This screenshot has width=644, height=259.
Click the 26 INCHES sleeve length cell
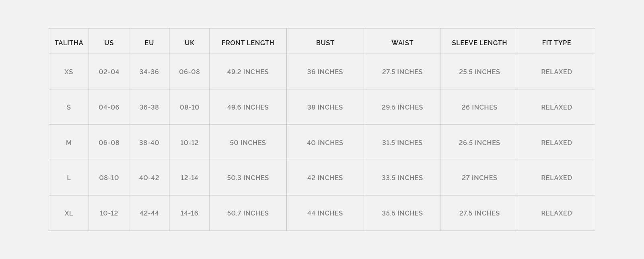[479, 107]
